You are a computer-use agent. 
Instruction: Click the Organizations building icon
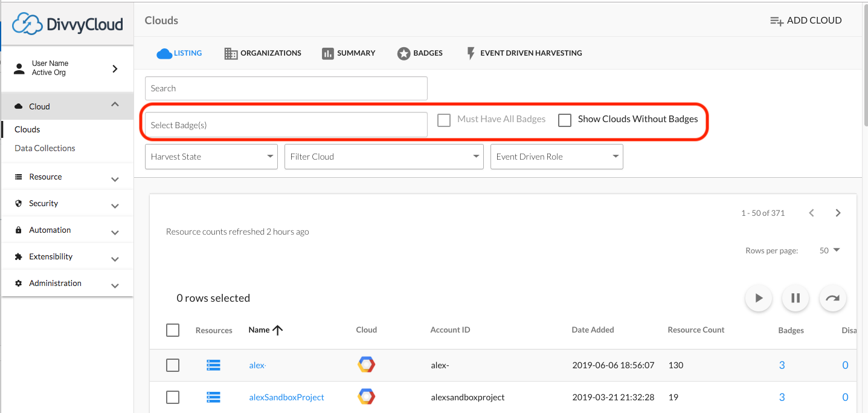[x=231, y=53]
